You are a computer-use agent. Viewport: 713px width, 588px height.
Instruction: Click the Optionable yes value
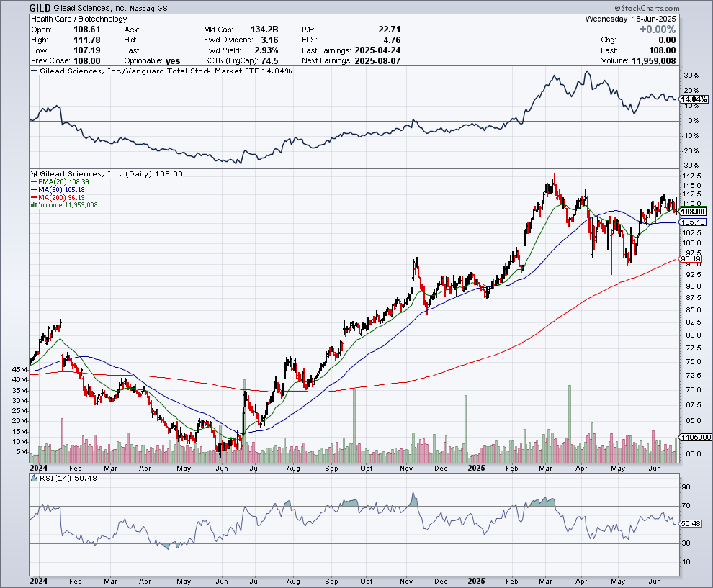tap(173, 61)
